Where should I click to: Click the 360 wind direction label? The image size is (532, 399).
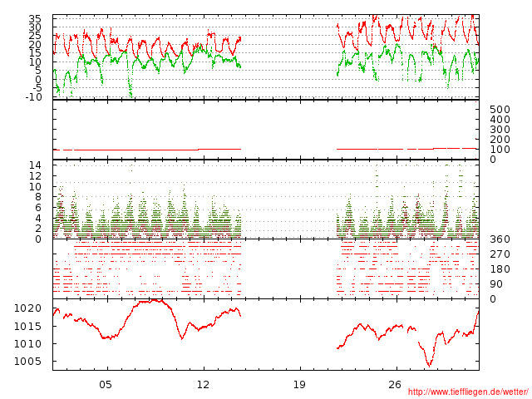(499, 239)
